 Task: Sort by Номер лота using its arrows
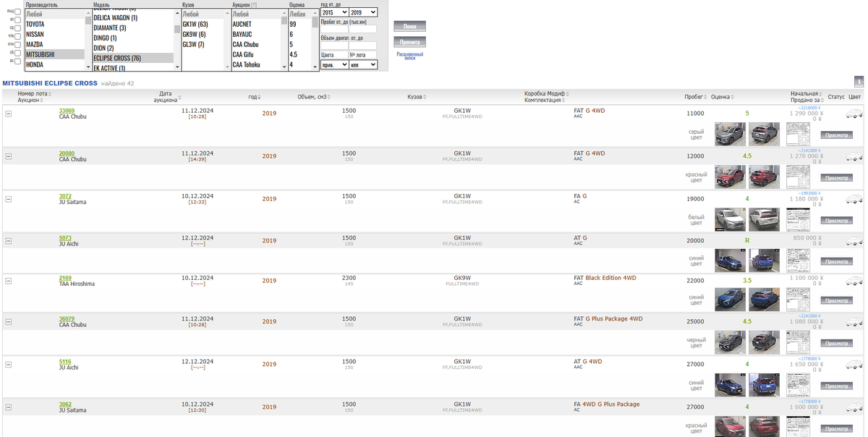click(x=50, y=94)
